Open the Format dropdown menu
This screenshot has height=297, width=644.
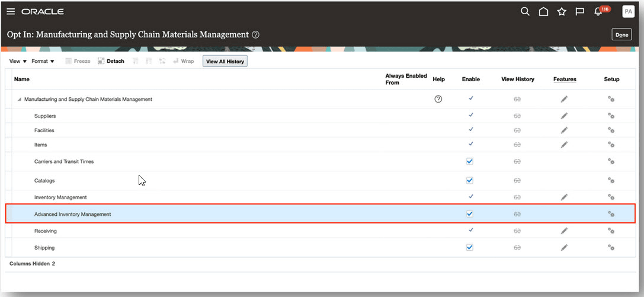[x=43, y=61]
